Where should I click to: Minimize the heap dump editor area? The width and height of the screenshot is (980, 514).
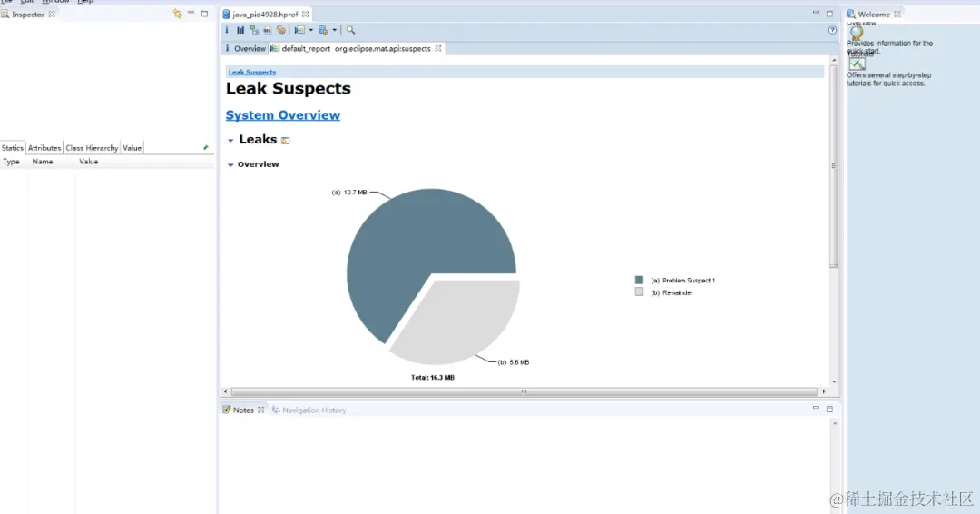click(817, 13)
